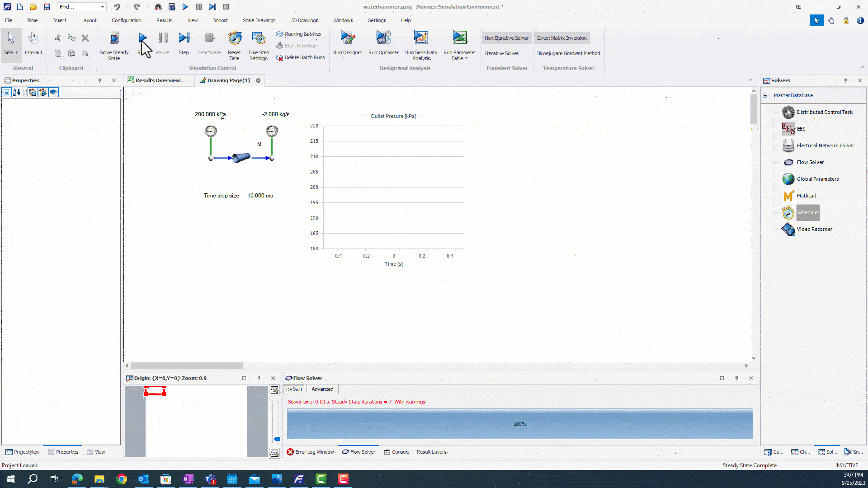This screenshot has width=868, height=488.
Task: Pin the Flow Solver output panel
Action: [x=736, y=378]
